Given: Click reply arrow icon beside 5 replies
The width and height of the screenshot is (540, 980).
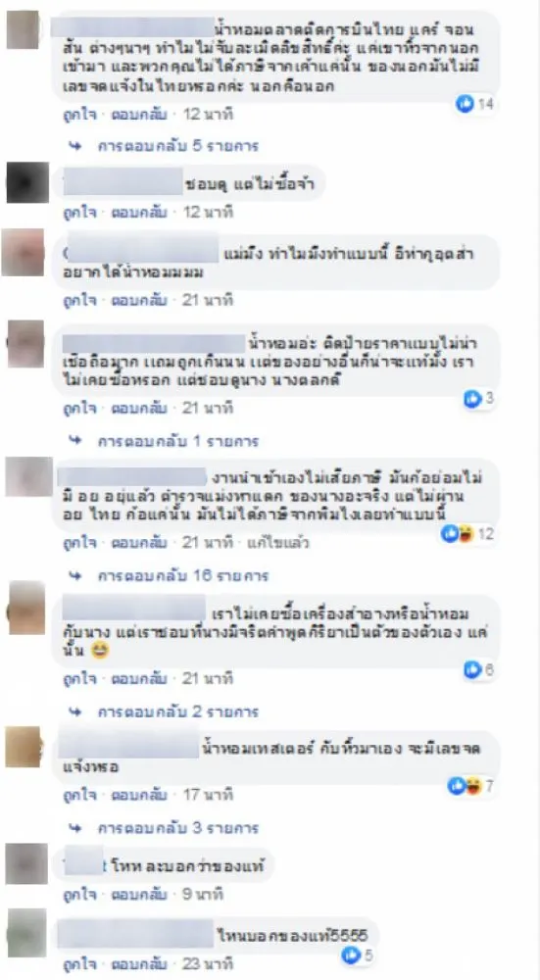Looking at the screenshot, I should pos(75,146).
